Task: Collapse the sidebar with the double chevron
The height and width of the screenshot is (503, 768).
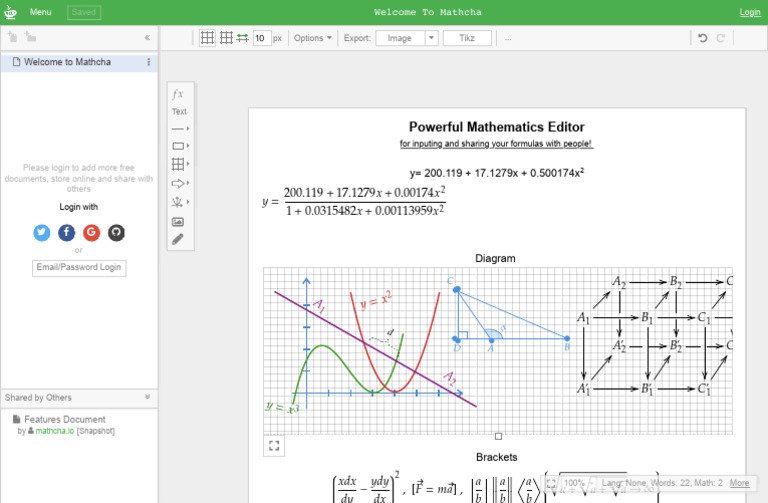Action: coord(147,38)
